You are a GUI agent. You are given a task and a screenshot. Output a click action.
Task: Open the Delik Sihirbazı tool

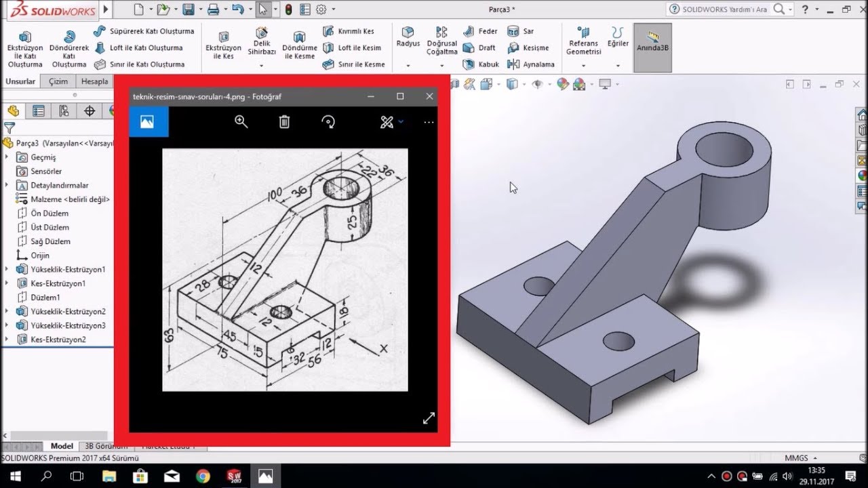[262, 41]
